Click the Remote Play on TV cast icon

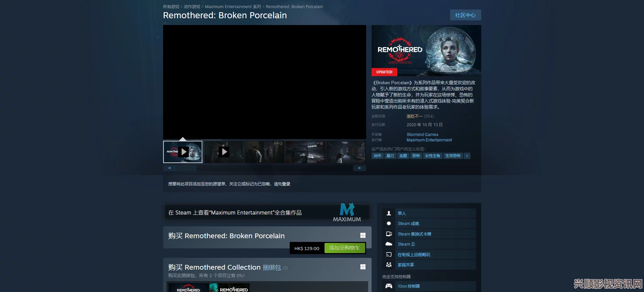(x=389, y=254)
